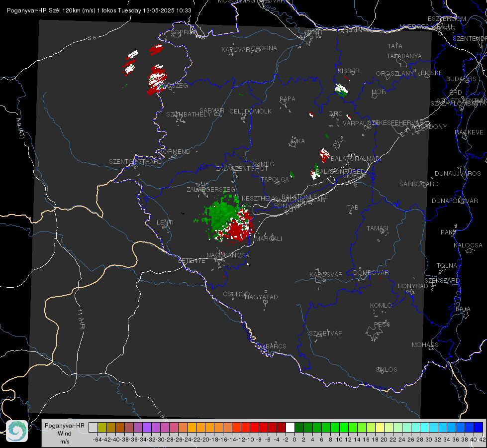Click the '11 (HR)' road label

click(81, 319)
